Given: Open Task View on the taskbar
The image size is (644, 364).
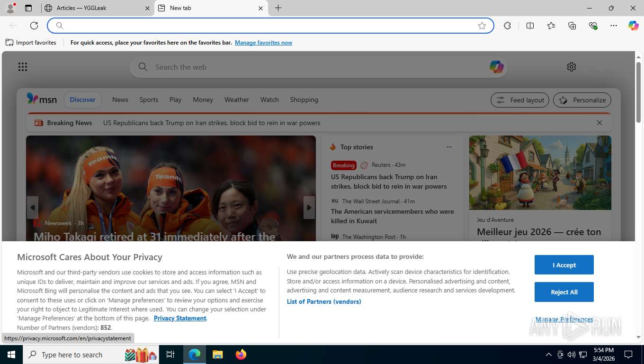Looking at the screenshot, I should [170, 355].
